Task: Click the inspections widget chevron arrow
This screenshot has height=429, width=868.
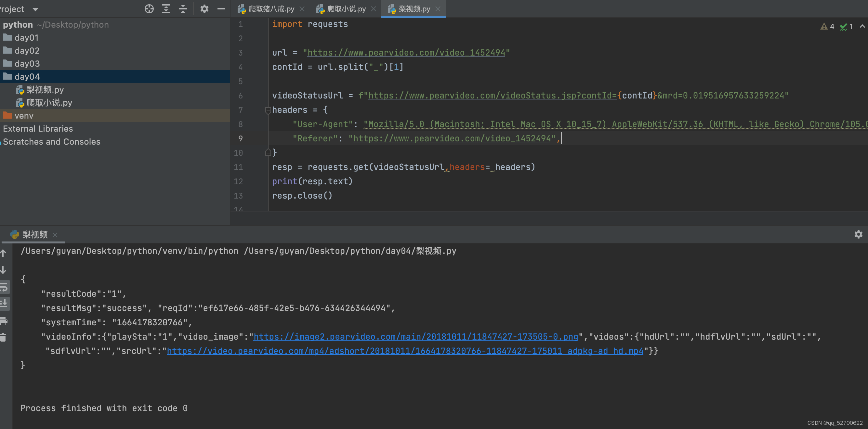Action: [862, 26]
